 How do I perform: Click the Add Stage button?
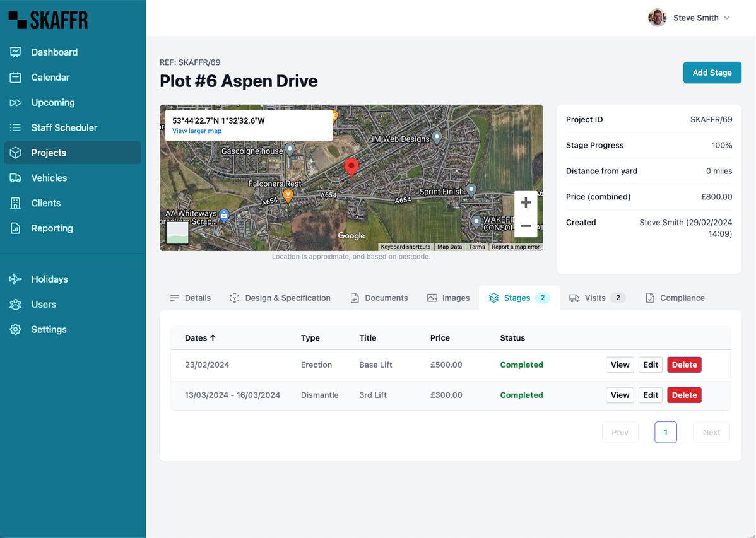click(x=712, y=73)
